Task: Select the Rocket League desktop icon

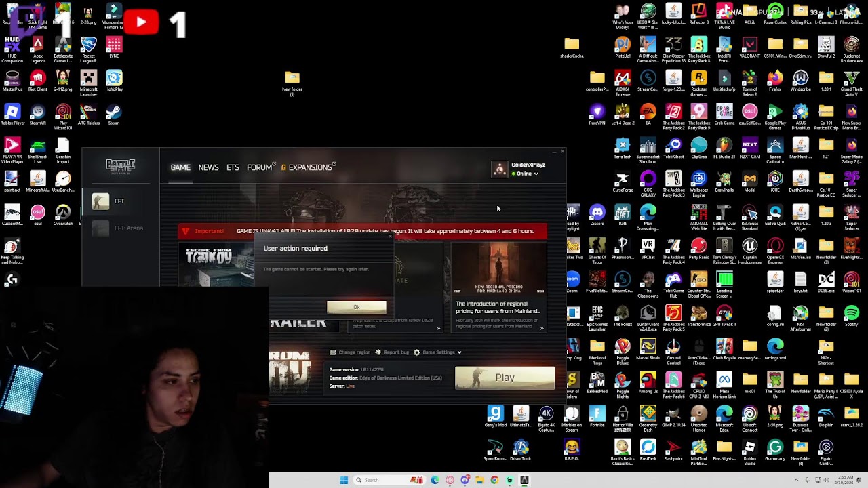Action: [x=88, y=49]
